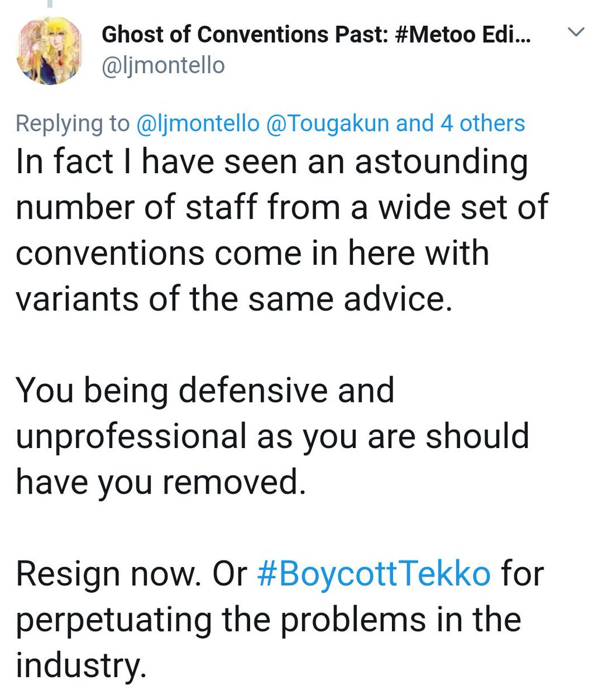Click the line 'perpetuating the problems in the'
This screenshot has height=700, width=603.
(268, 621)
